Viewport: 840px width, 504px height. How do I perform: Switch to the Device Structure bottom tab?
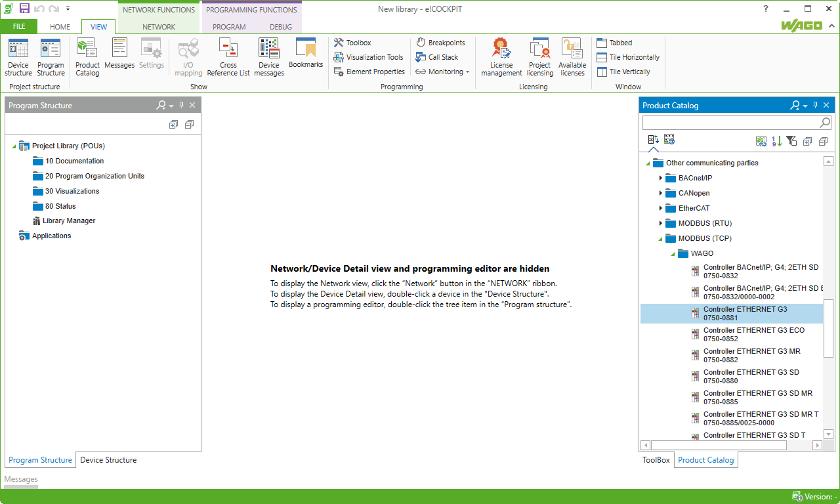click(108, 460)
